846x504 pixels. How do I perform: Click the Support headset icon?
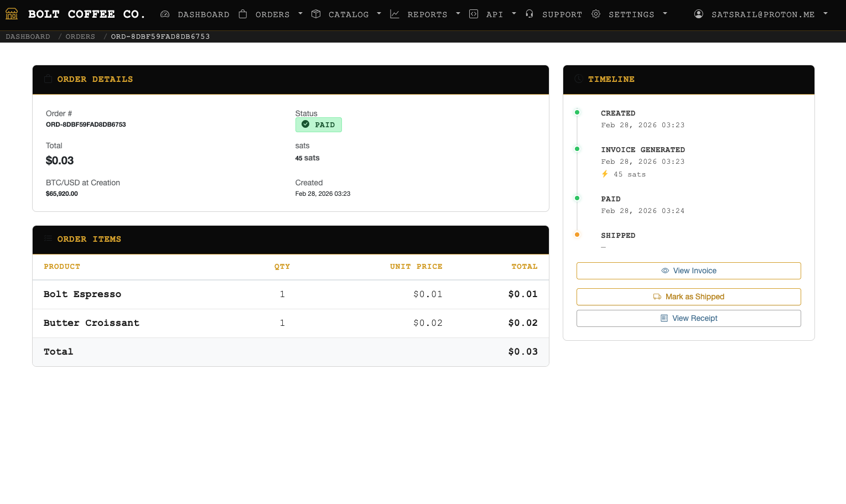pyautogui.click(x=530, y=14)
